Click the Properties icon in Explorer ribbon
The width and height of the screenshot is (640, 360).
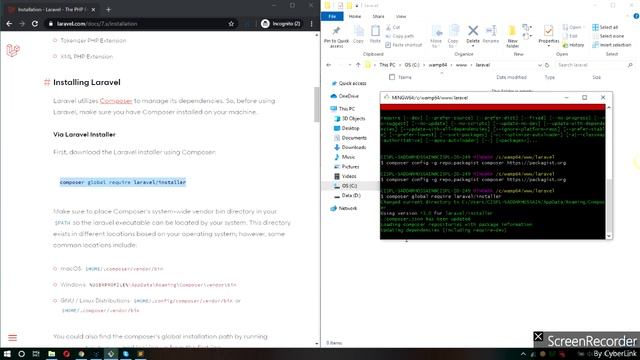(x=549, y=31)
